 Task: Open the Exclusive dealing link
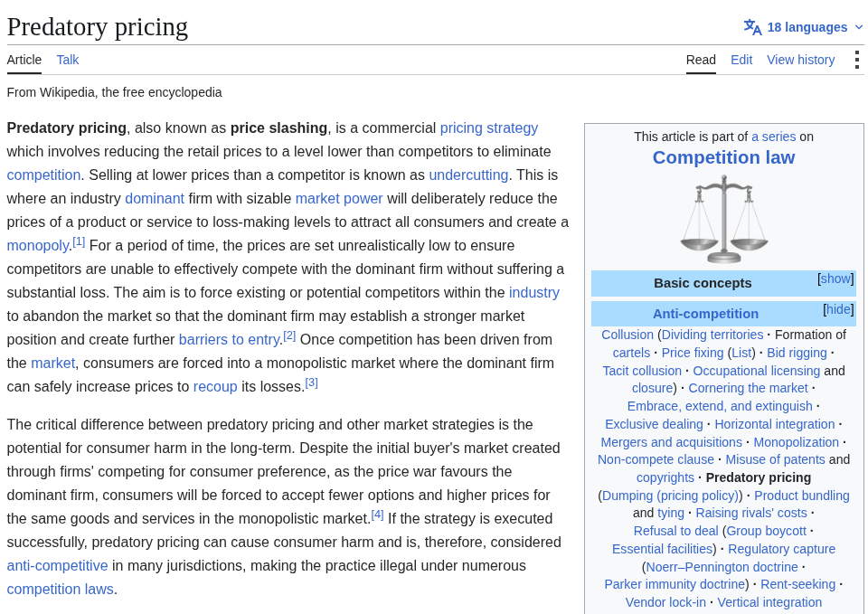coord(654,424)
